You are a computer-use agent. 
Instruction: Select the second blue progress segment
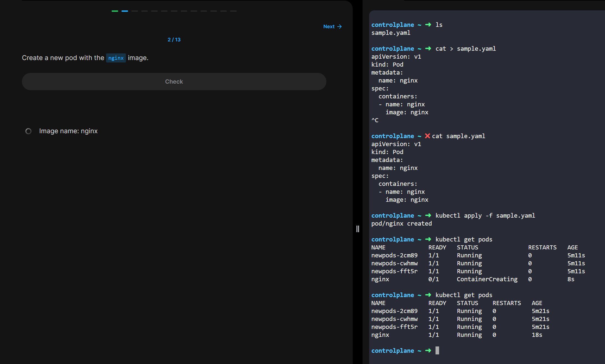tap(125, 11)
